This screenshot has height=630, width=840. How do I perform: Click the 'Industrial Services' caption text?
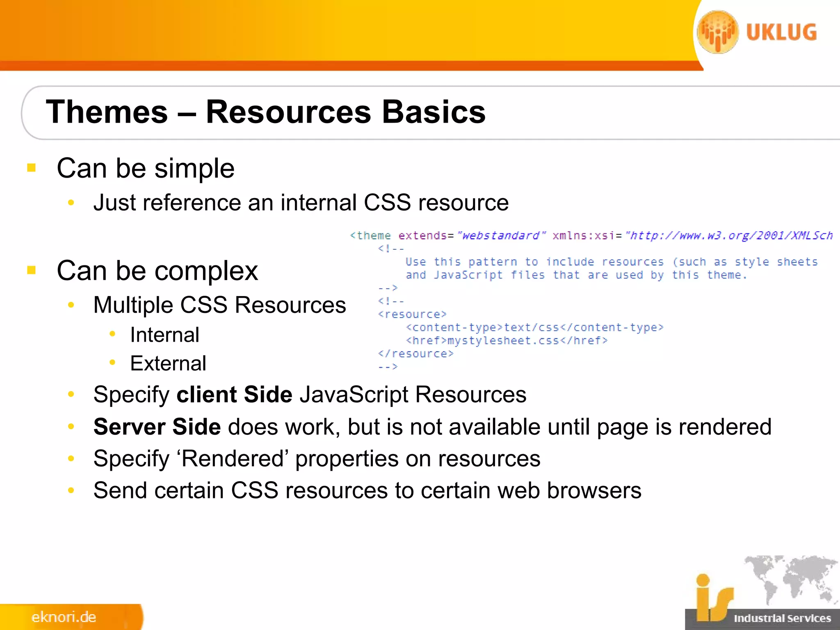(x=782, y=618)
